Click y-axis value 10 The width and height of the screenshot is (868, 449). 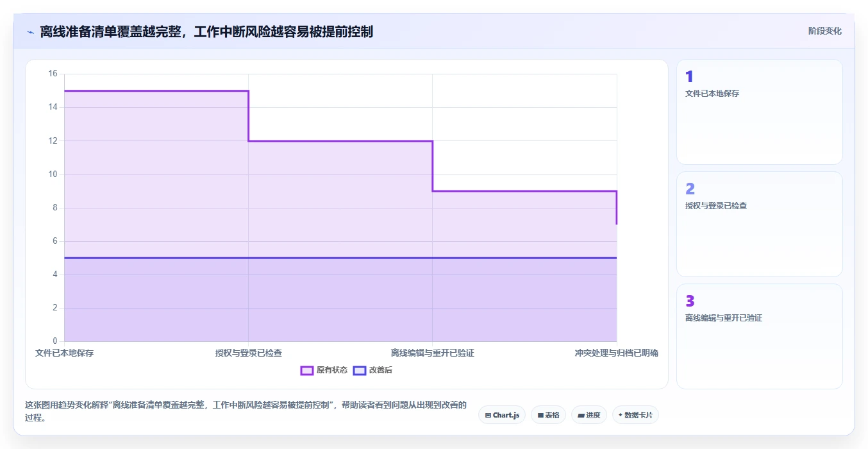[x=53, y=174]
